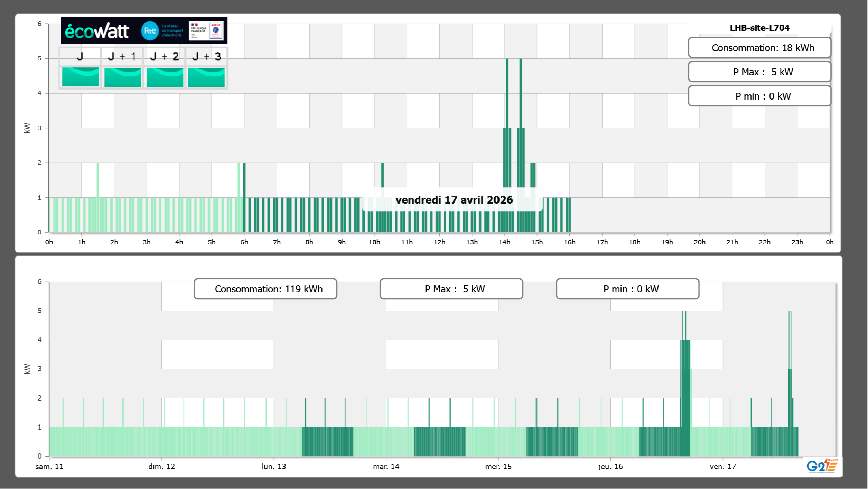Click the weekly P min : 0 kW box
Screen dimensions: 868x489
point(627,289)
